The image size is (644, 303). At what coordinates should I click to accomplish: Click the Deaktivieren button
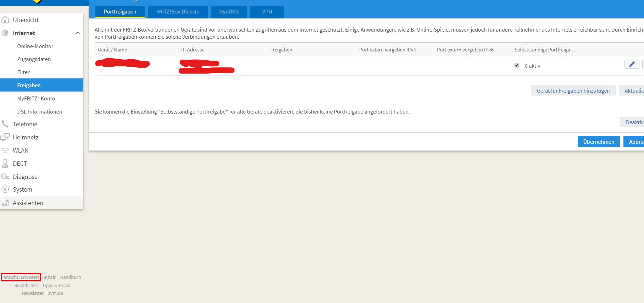coord(632,122)
